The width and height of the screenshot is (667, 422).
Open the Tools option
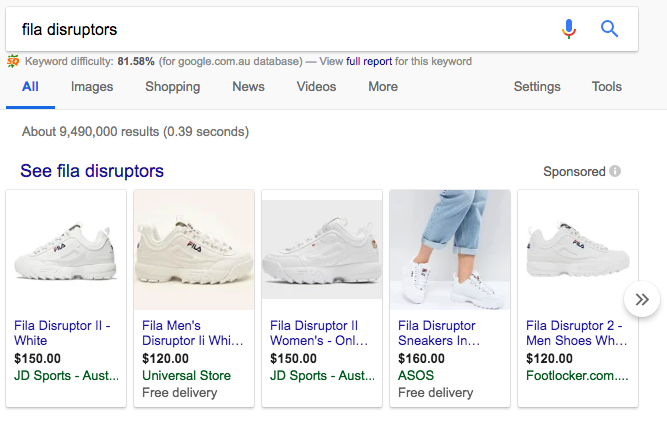(x=607, y=87)
